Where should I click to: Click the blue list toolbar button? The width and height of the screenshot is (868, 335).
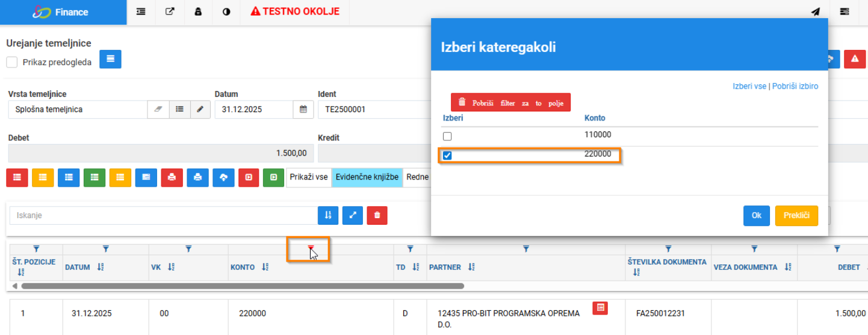point(69,177)
